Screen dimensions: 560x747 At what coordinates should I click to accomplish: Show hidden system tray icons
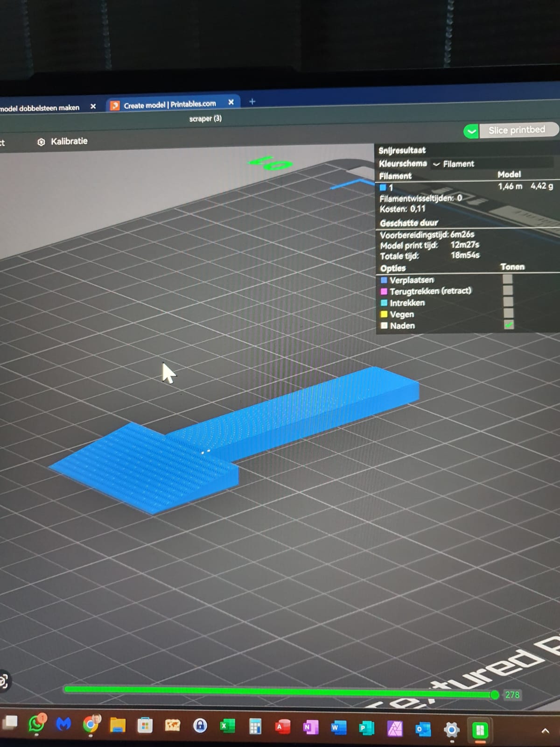(545, 731)
